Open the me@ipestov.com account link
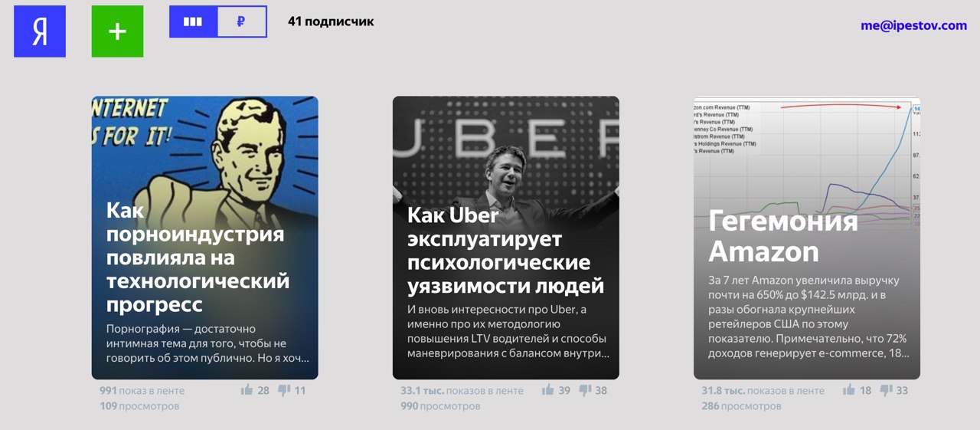 (913, 25)
